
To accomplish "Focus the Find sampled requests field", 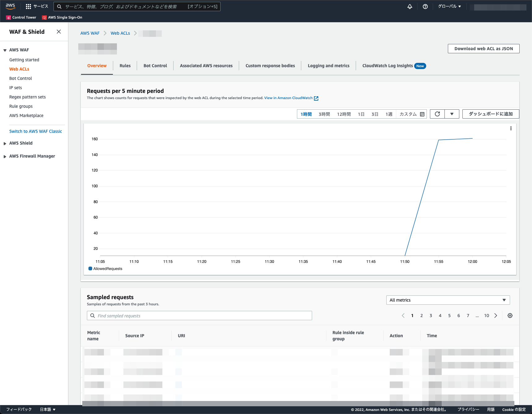I will tap(199, 316).
